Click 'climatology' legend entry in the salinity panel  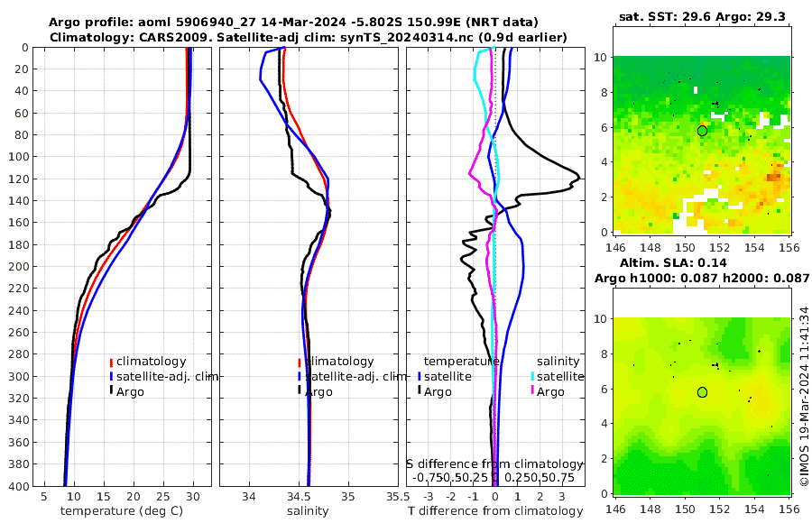click(339, 362)
